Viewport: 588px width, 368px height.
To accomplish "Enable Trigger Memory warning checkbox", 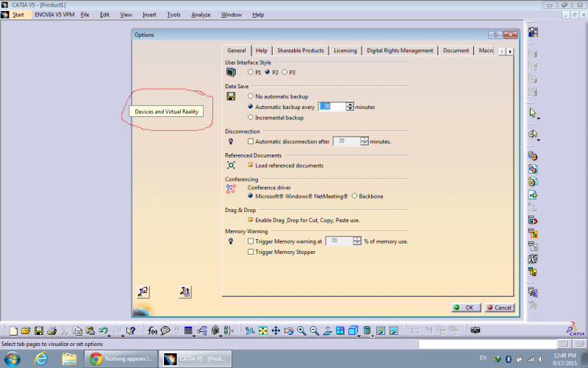I will pyautogui.click(x=251, y=241).
